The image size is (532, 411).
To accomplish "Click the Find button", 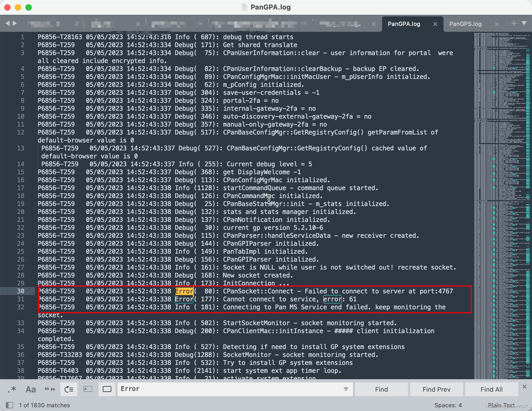I will pyautogui.click(x=381, y=389).
